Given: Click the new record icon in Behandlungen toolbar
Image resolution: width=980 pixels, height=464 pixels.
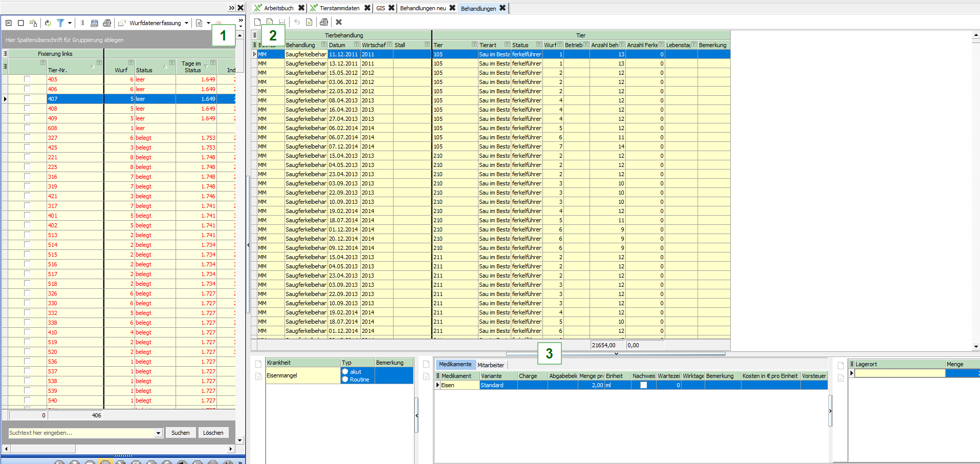Looking at the screenshot, I should 257,22.
